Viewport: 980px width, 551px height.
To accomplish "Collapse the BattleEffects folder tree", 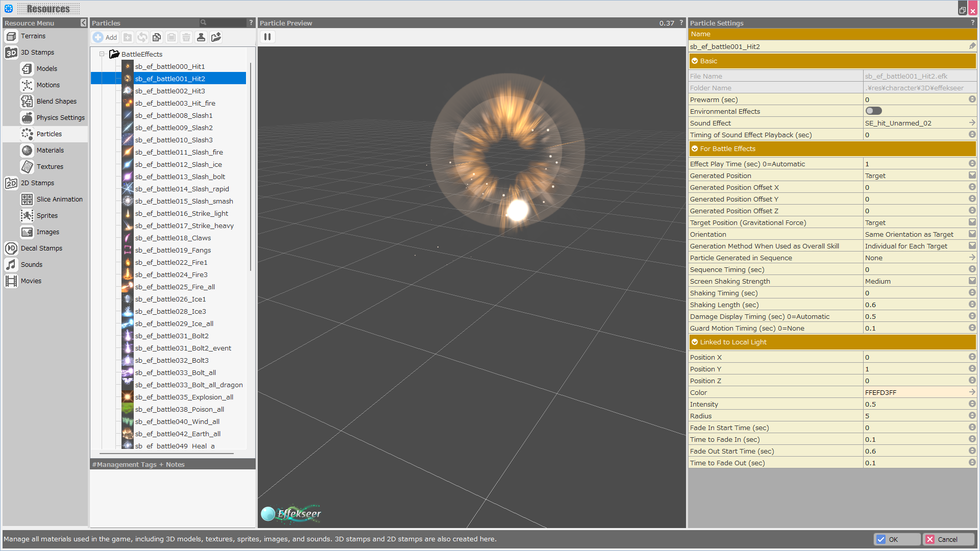I will (102, 54).
